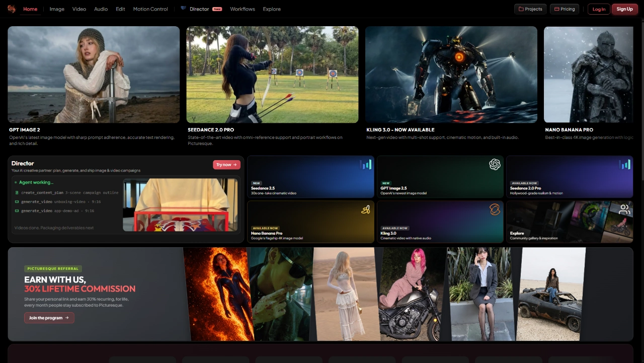This screenshot has height=363, width=644.
Task: Click the bars icon on the Seedance 2.0 Pro card
Action: (x=624, y=165)
